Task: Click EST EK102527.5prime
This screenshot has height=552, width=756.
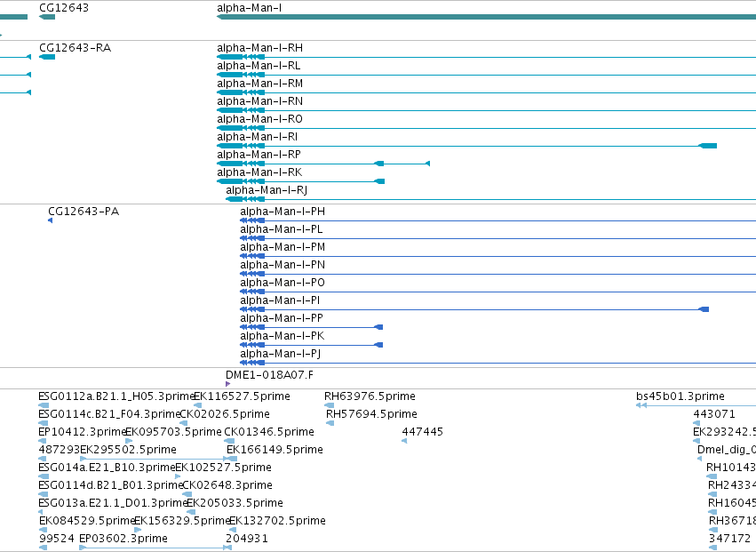Action: 223,468
